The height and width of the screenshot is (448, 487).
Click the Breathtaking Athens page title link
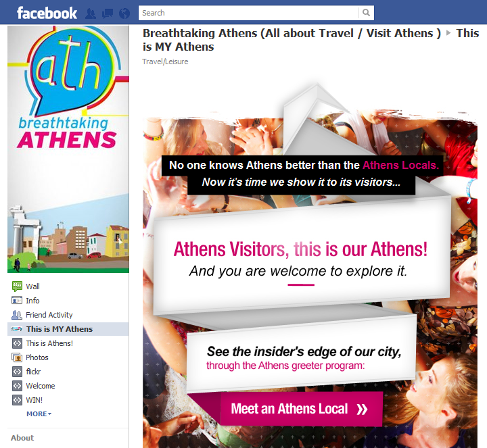click(292, 33)
